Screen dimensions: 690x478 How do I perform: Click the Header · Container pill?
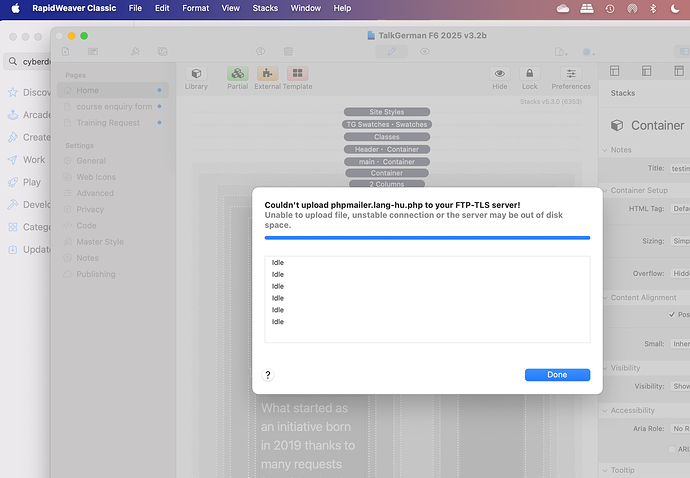point(387,149)
